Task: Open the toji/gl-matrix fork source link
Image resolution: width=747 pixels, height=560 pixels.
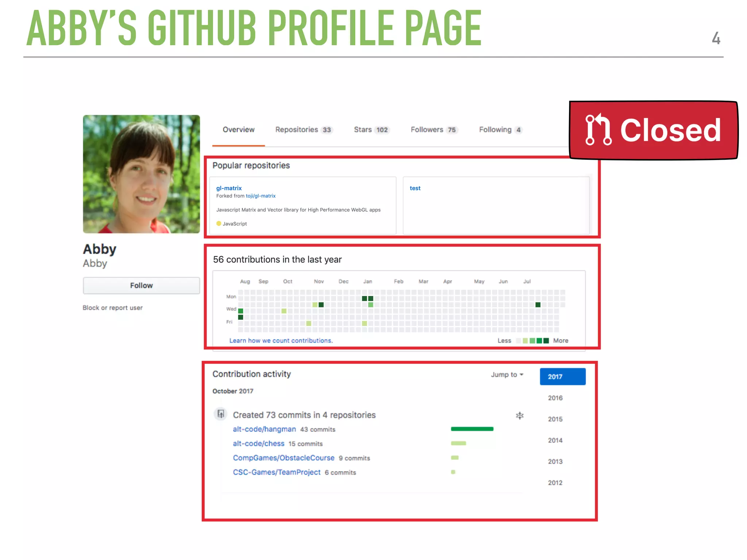Action: coord(261,196)
